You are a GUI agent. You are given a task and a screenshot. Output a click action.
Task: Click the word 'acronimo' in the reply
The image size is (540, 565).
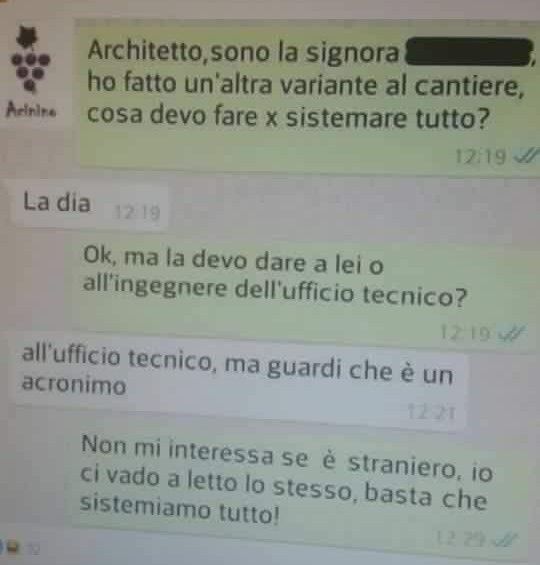(x=74, y=384)
